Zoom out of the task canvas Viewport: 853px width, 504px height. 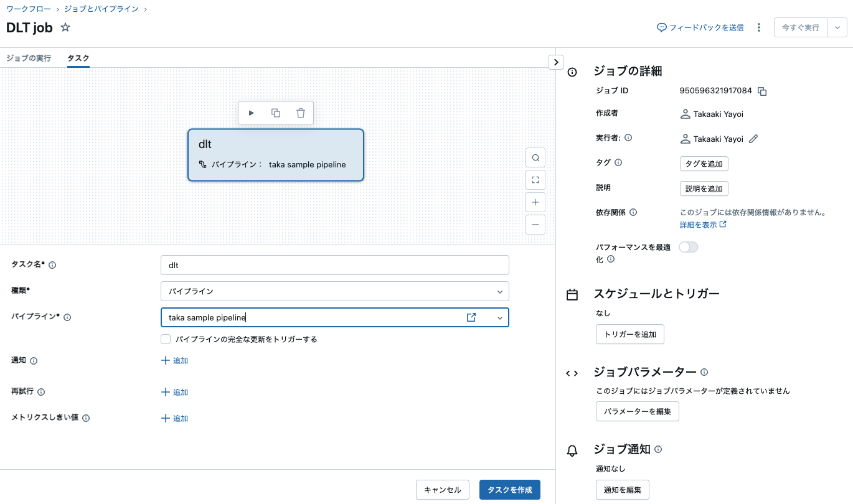535,224
